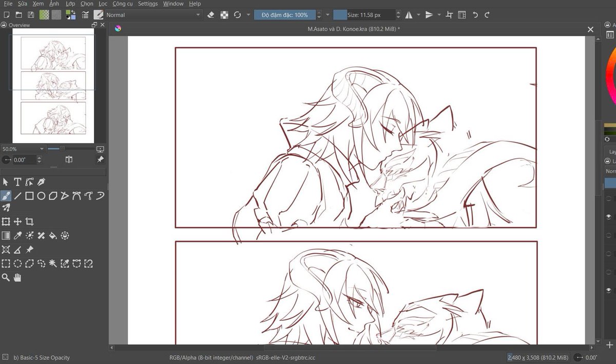Click the Save document icon
616x364 pixels.
click(31, 15)
